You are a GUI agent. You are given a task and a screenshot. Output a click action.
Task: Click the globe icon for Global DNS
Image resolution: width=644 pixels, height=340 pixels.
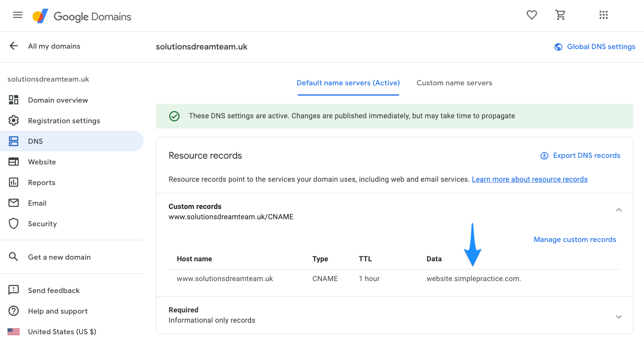(558, 47)
